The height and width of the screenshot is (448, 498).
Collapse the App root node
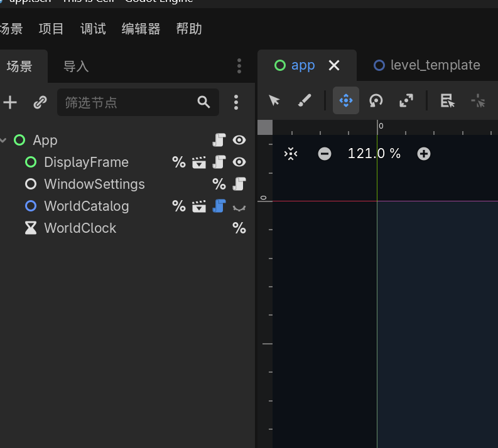coord(4,140)
